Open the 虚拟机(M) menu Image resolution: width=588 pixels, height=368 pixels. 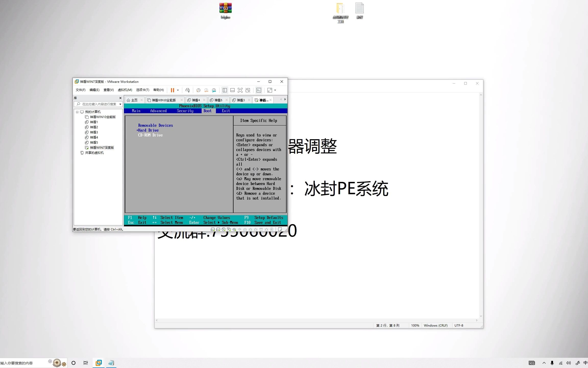tap(125, 90)
